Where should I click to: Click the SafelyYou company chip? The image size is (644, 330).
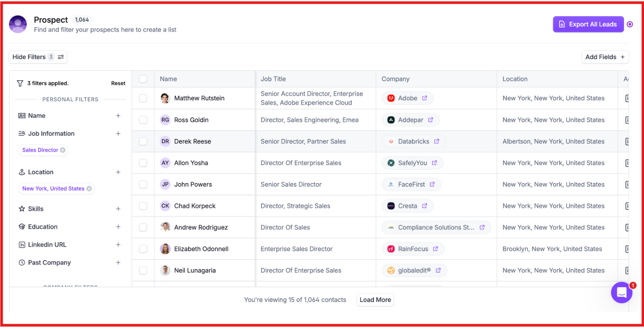click(x=413, y=163)
